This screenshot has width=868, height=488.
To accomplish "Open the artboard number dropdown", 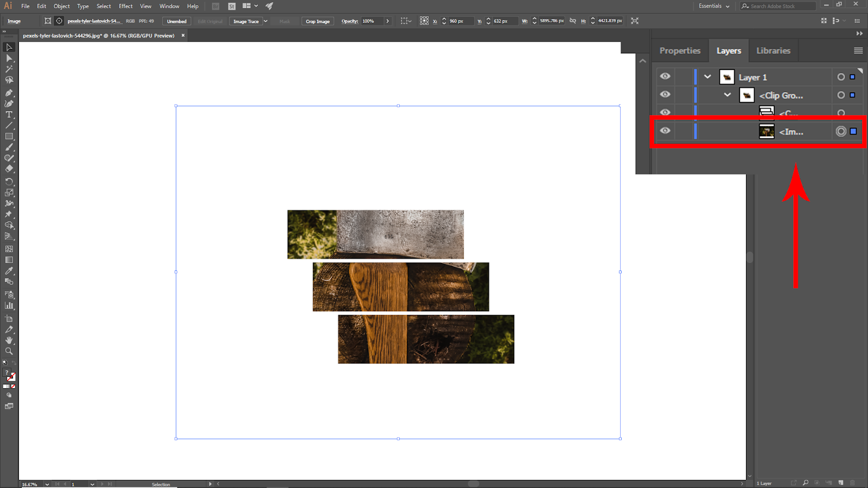I will click(92, 484).
